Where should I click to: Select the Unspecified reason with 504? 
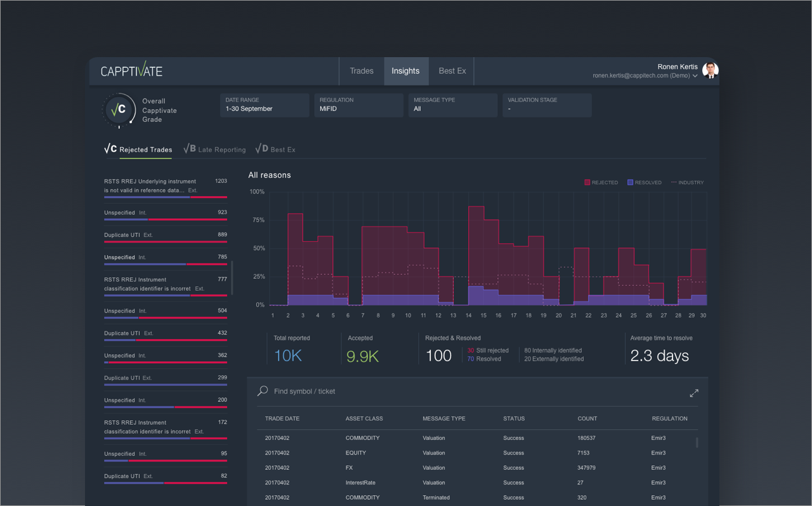(x=166, y=314)
